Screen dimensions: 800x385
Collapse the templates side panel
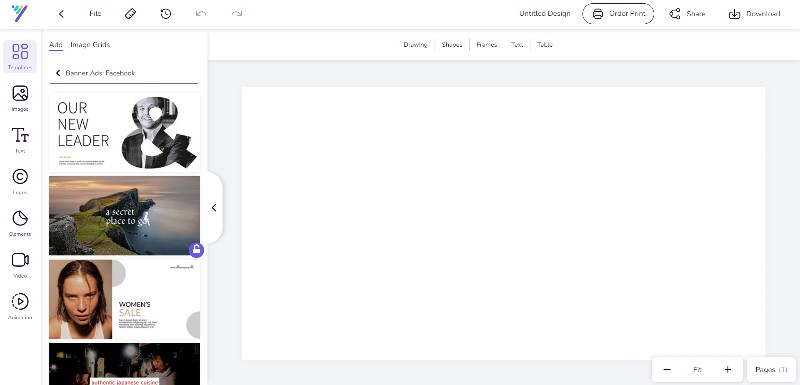[x=214, y=208]
